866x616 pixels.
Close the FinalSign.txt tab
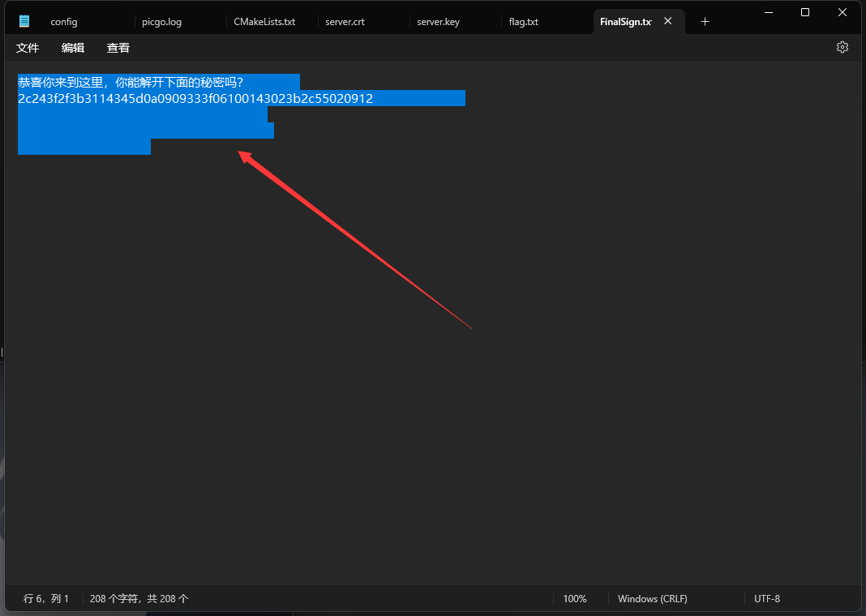coord(668,21)
